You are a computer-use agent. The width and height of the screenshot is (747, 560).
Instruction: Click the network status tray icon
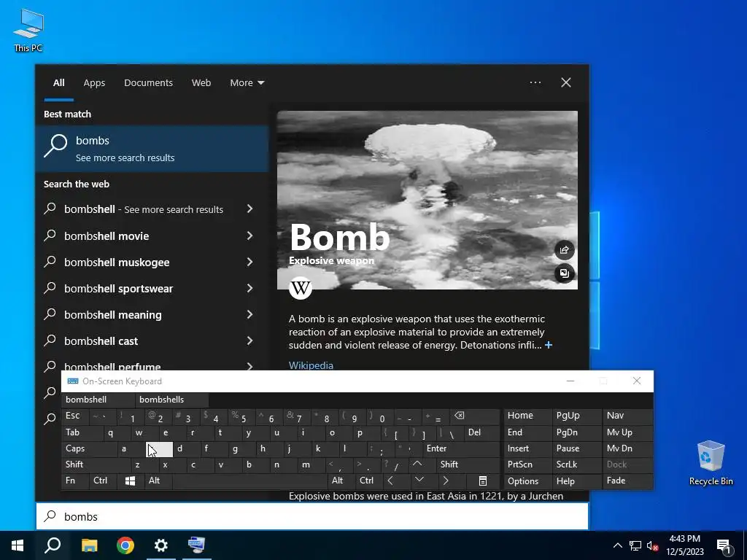coord(635,545)
